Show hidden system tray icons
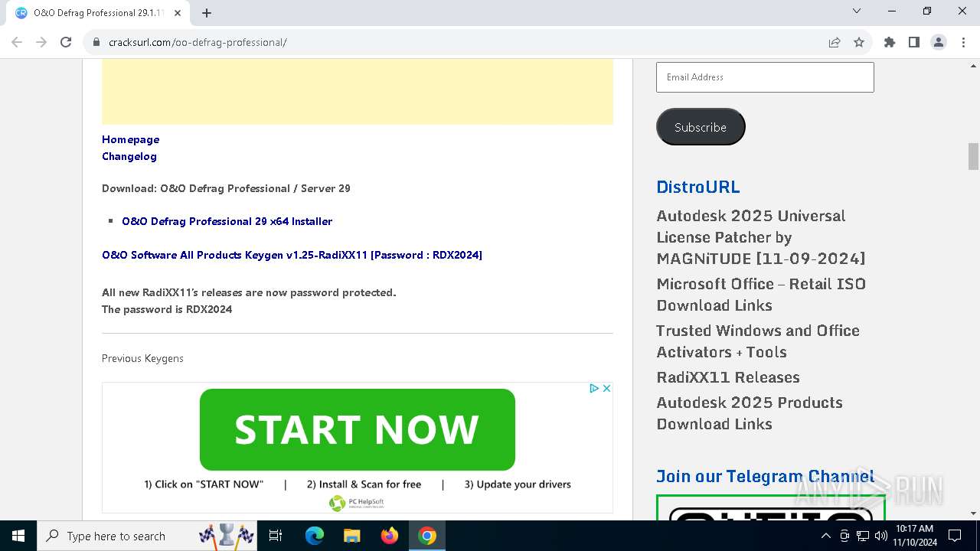The width and height of the screenshot is (980, 551). [x=826, y=536]
